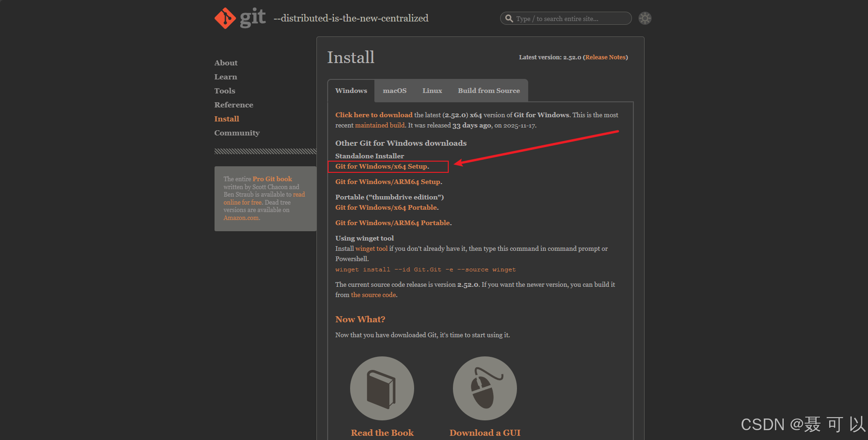Open the 'winget tool' link

pos(372,248)
